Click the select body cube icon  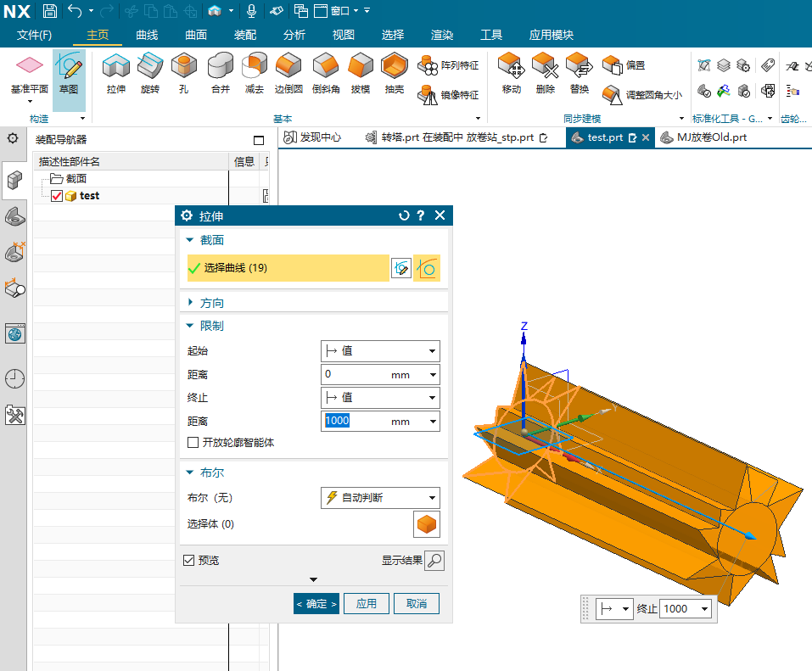427,524
